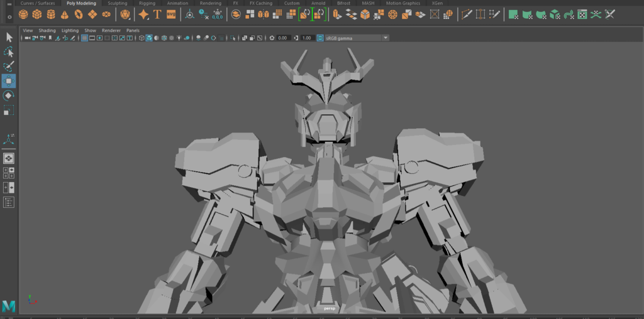Viewport: 644px width, 319px height.
Task: Toggle use all lights bulb icon
Action: (179, 38)
